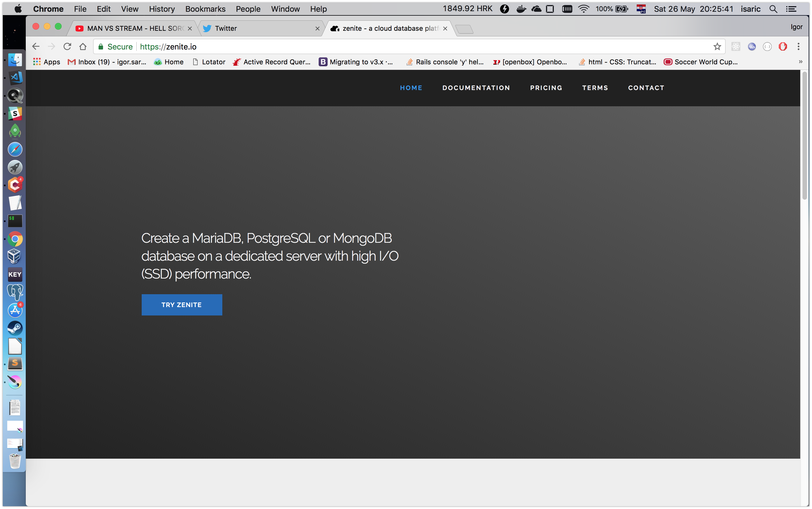Open the browser home page icon

click(83, 46)
